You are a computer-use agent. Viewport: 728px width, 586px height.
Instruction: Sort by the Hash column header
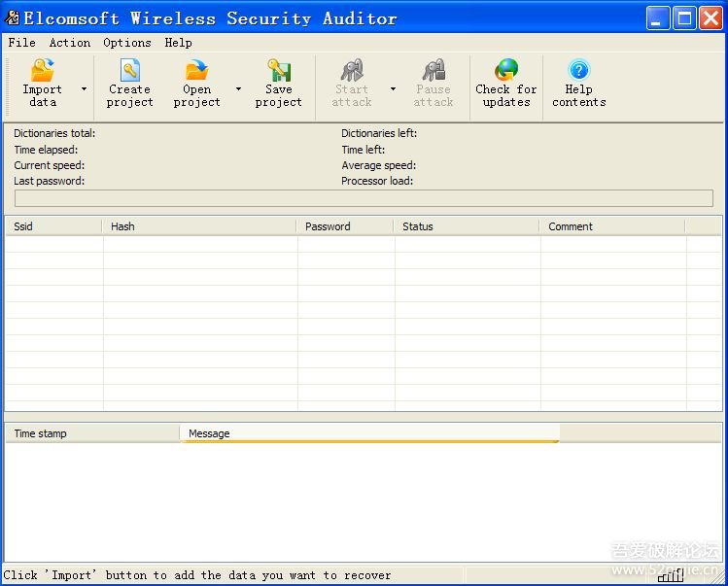pyautogui.click(x=199, y=226)
